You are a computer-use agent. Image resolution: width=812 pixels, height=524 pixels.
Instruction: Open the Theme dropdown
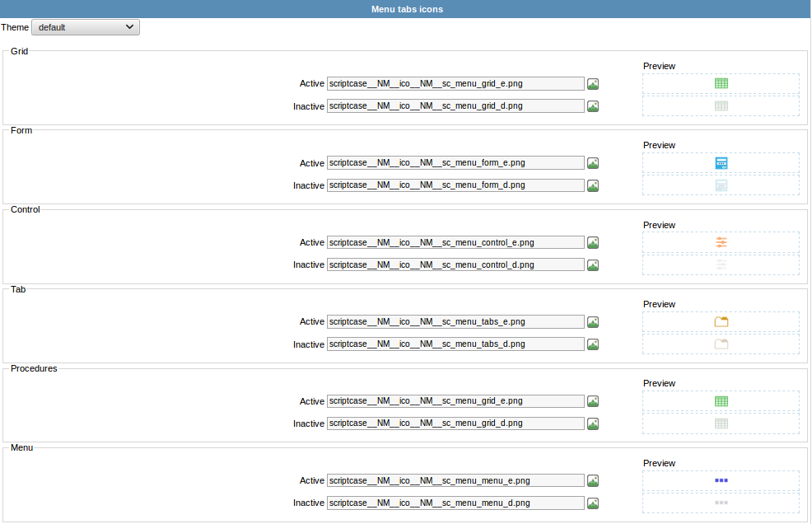tap(86, 27)
